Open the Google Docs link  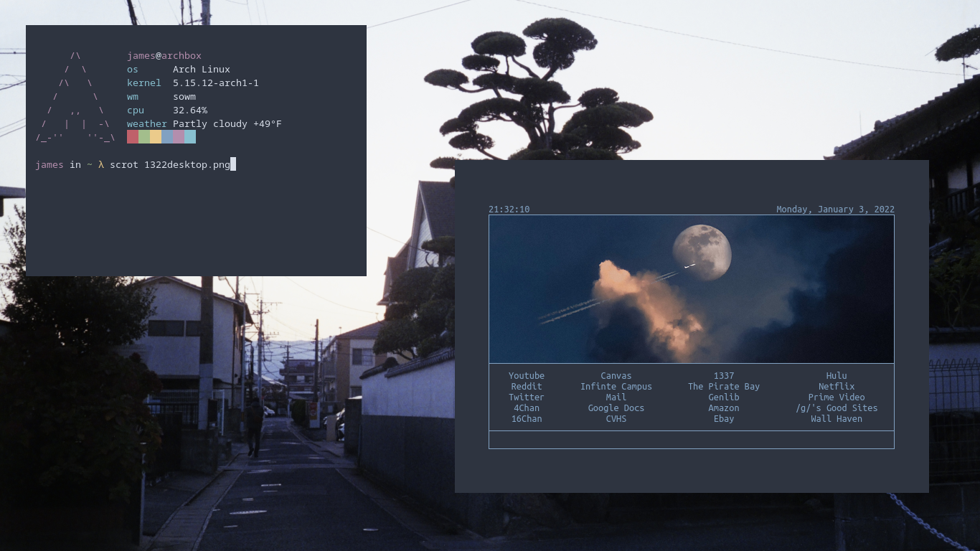tap(616, 408)
